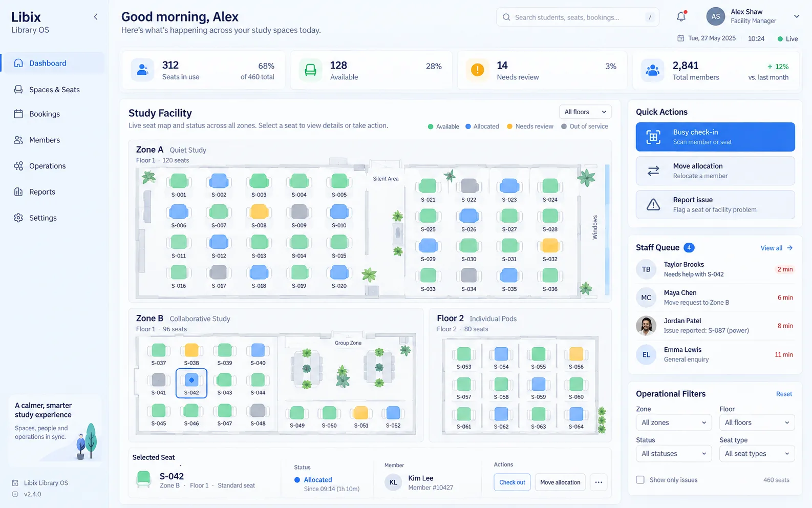Select seat S-032 needing review
Image resolution: width=812 pixels, height=508 pixels.
[550, 246]
